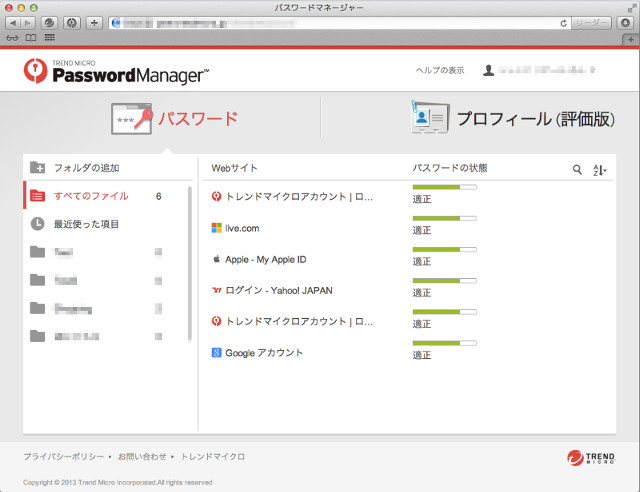Click the Safari back navigation arrow
Image resolution: width=640 pixels, height=492 pixels.
13,23
